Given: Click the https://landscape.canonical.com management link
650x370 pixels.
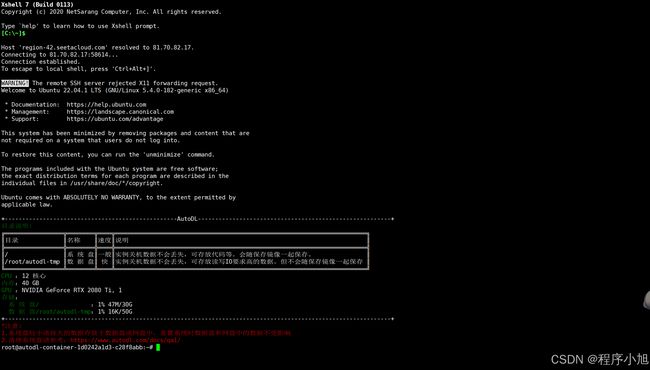Looking at the screenshot, I should (120, 111).
